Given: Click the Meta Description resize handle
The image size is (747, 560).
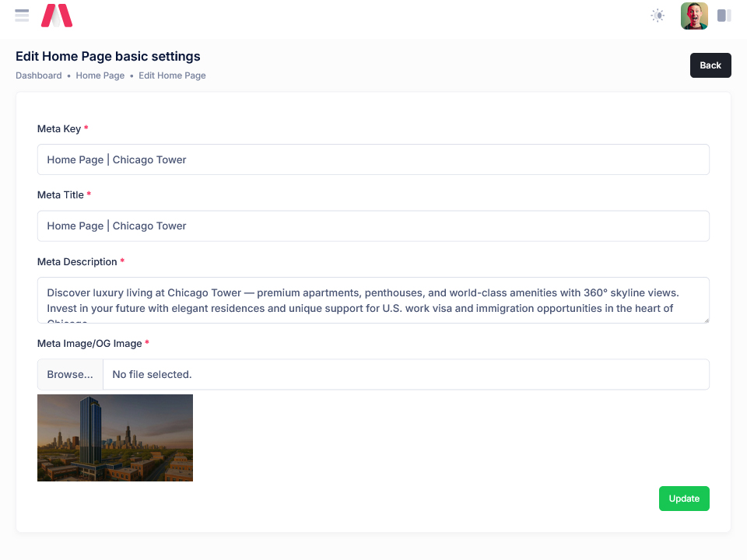Looking at the screenshot, I should coord(706,319).
